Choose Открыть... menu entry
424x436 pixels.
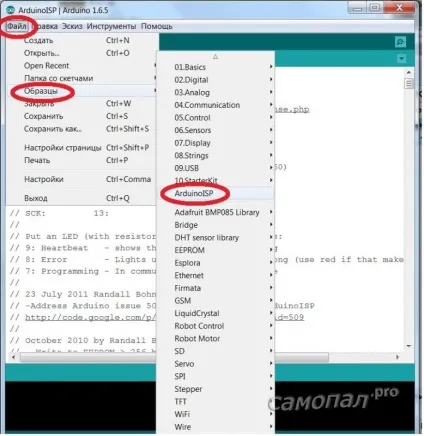(x=82, y=53)
